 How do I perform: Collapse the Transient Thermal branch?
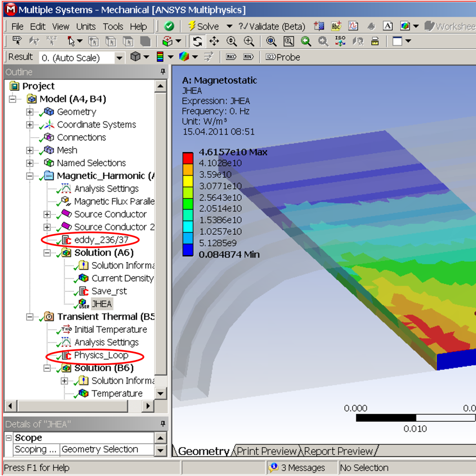(30, 317)
